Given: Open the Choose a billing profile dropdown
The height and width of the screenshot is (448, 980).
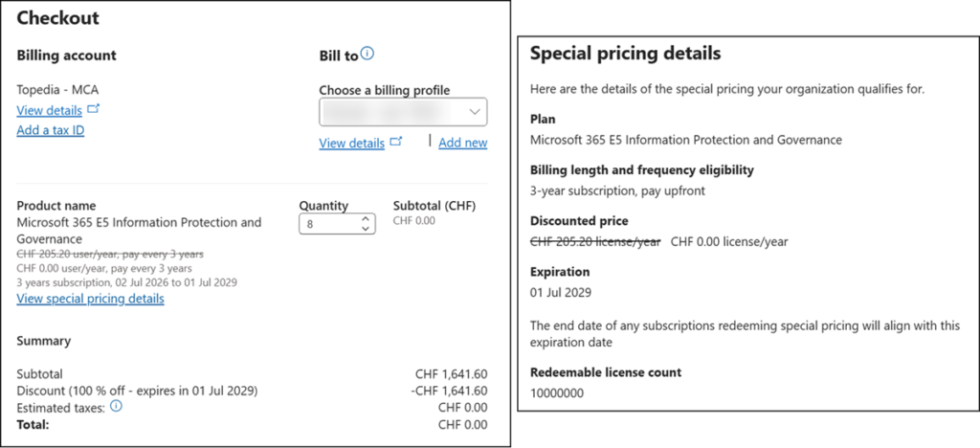Looking at the screenshot, I should 403,112.
